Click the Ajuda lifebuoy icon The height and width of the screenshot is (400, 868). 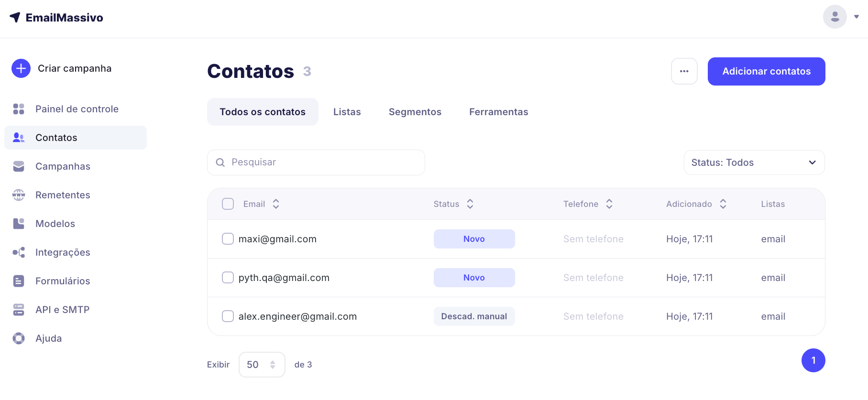19,338
